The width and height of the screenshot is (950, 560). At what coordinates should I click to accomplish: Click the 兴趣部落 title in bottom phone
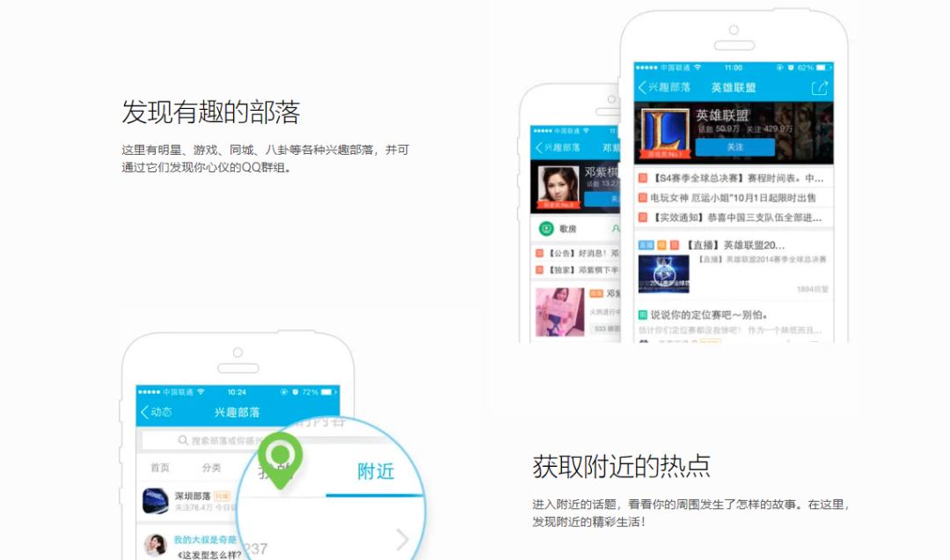click(237, 412)
